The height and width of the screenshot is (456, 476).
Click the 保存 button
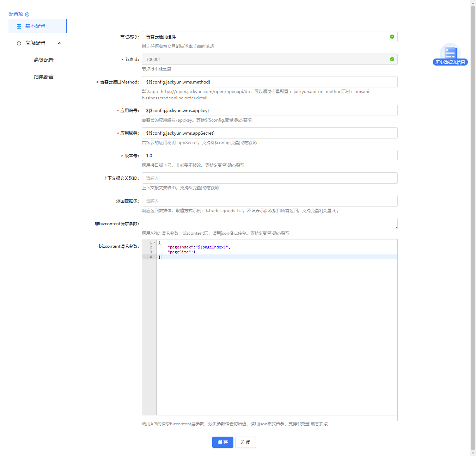(x=222, y=442)
